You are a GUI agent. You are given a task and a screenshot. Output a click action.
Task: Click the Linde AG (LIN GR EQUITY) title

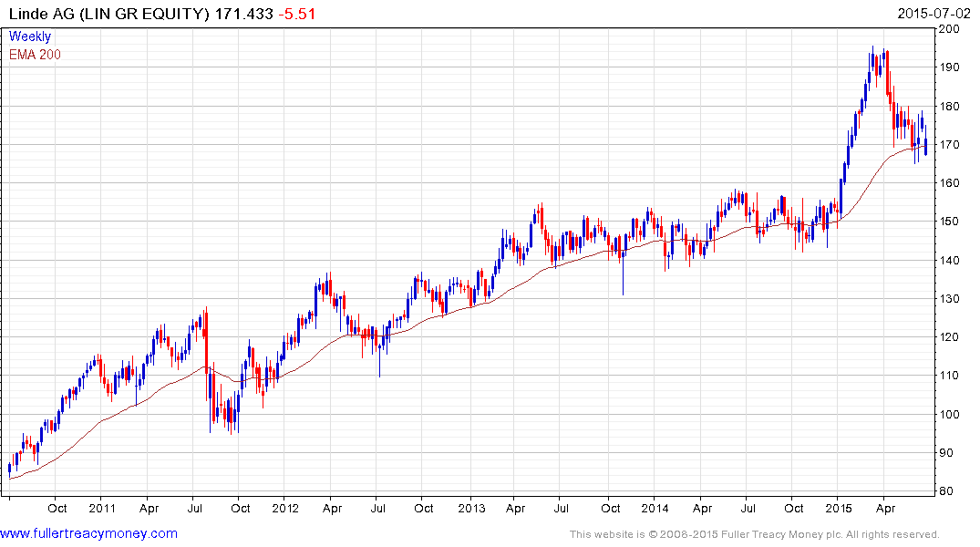click(108, 14)
